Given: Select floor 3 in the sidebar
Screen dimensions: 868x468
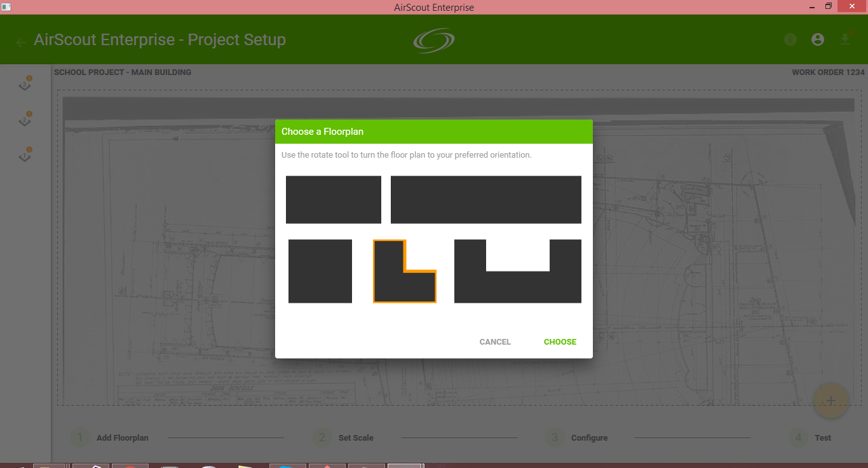Looking at the screenshot, I should point(25,85).
